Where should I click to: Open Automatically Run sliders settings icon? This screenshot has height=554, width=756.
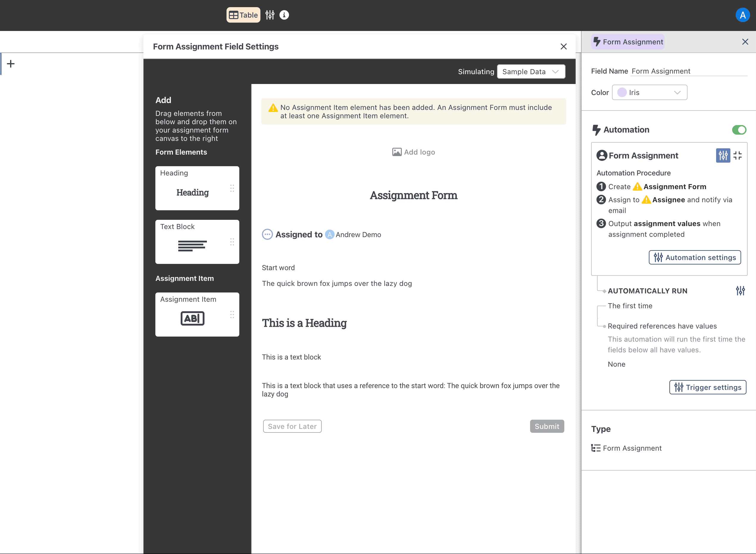click(740, 291)
